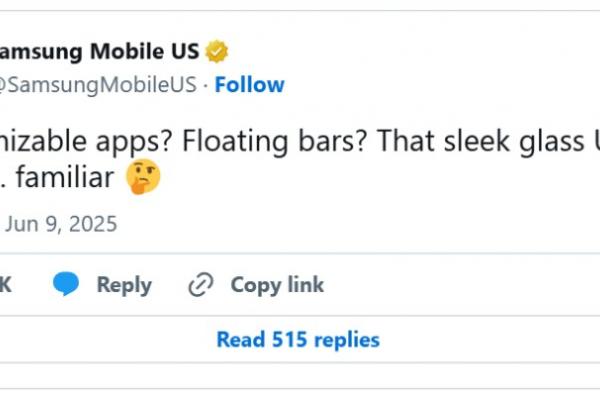This screenshot has width=600, height=400.
Task: Click the thinking face emoji
Action: click(143, 176)
